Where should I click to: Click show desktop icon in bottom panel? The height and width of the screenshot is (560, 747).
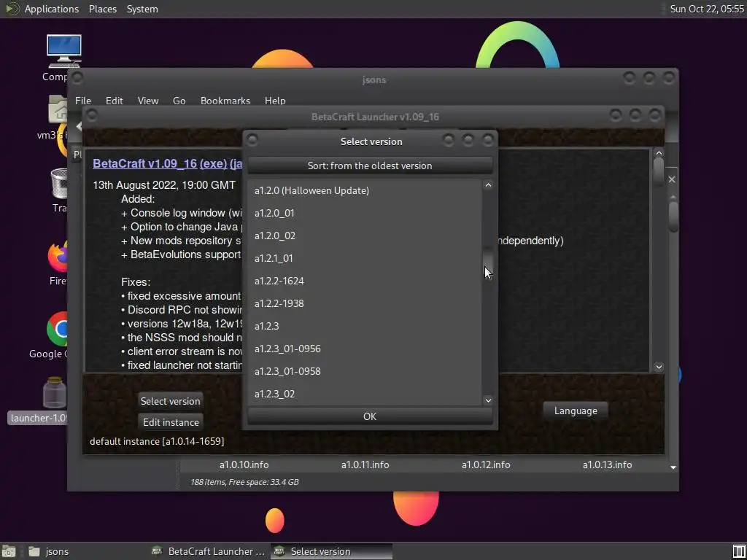tap(9, 551)
